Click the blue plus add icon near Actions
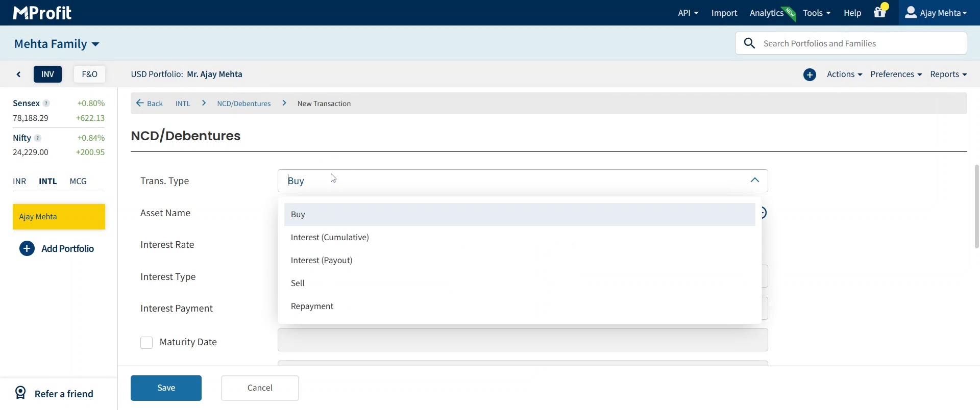This screenshot has width=980, height=410. pyautogui.click(x=810, y=75)
